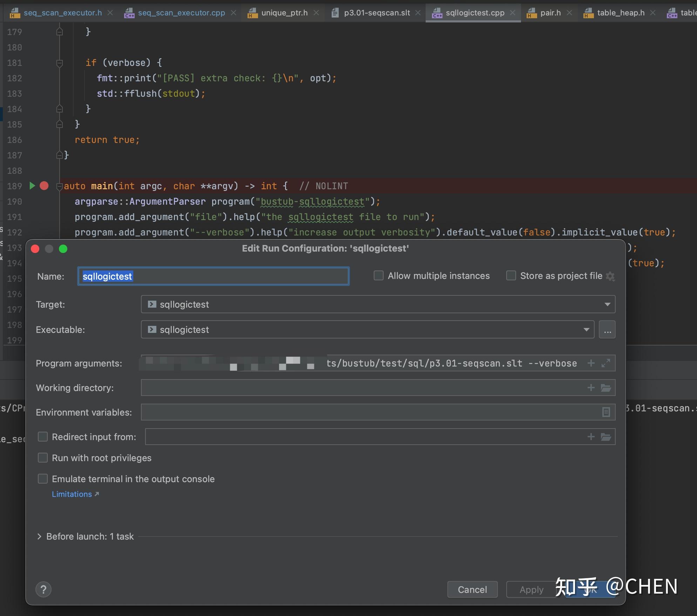Click the folder browse icon for Redirect input from

pos(605,437)
